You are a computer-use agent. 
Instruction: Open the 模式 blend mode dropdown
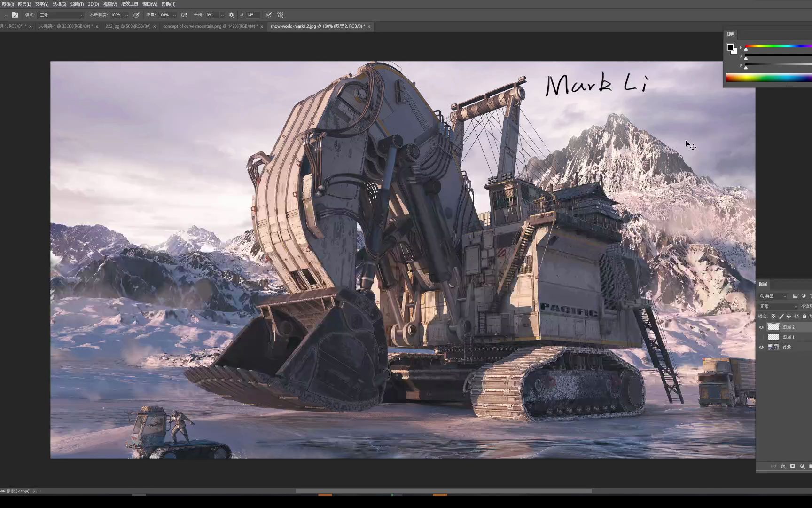61,15
